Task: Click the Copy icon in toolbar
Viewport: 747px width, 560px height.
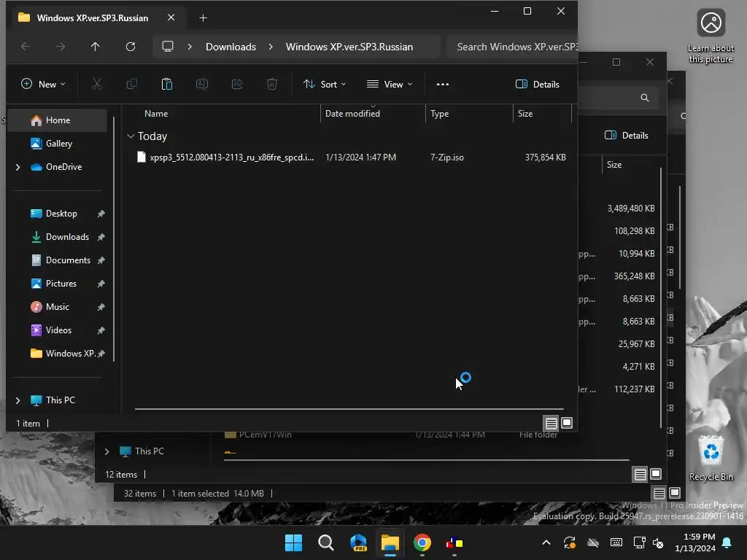Action: click(132, 85)
